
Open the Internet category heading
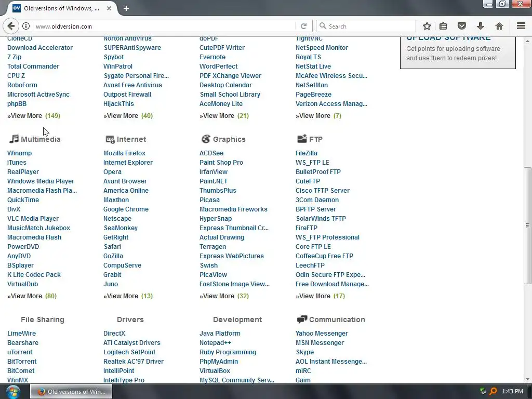pyautogui.click(x=131, y=139)
